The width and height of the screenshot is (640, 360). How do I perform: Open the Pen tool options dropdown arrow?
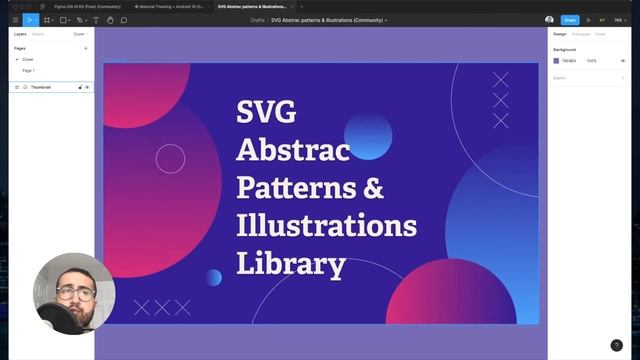(86, 20)
